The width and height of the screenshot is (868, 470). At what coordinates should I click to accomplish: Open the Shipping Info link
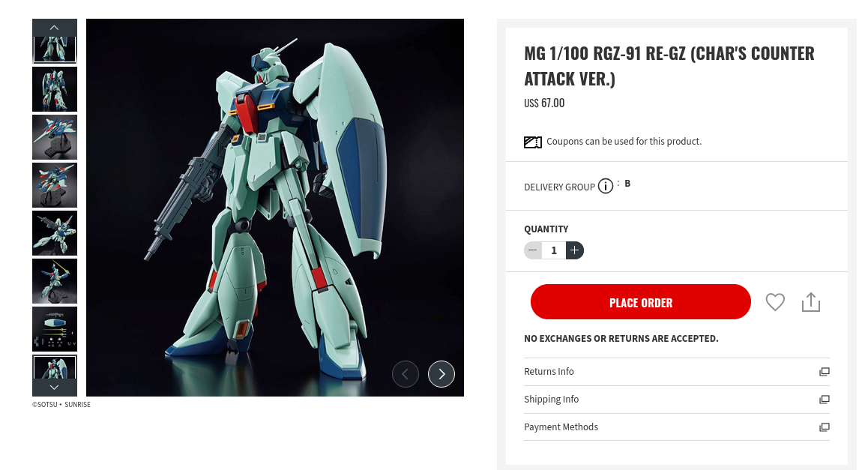pos(552,399)
